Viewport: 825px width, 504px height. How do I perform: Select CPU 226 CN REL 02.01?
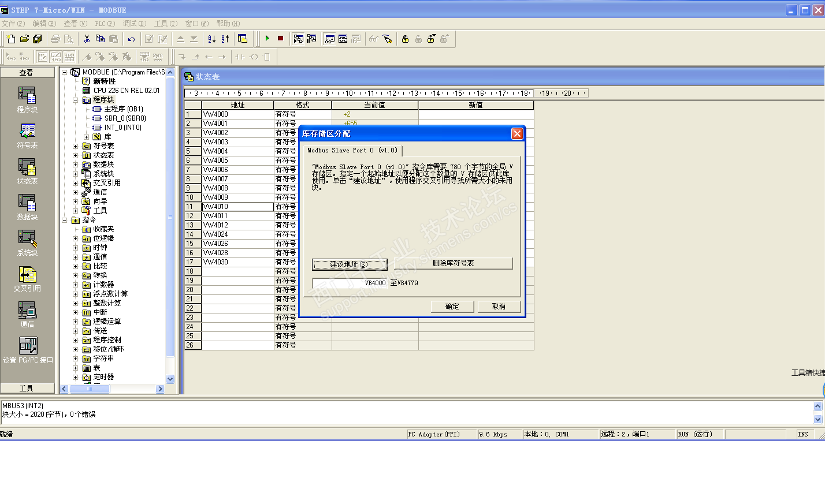coord(127,91)
